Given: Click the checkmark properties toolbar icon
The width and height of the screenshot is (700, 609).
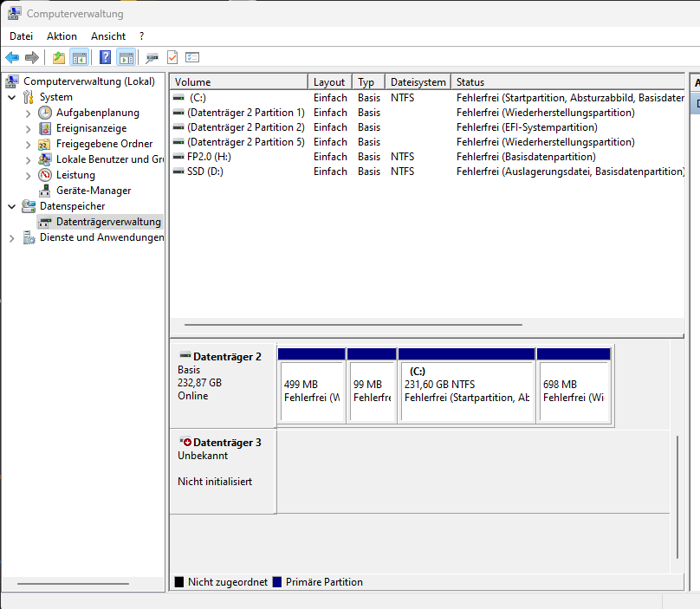Looking at the screenshot, I should 172,57.
